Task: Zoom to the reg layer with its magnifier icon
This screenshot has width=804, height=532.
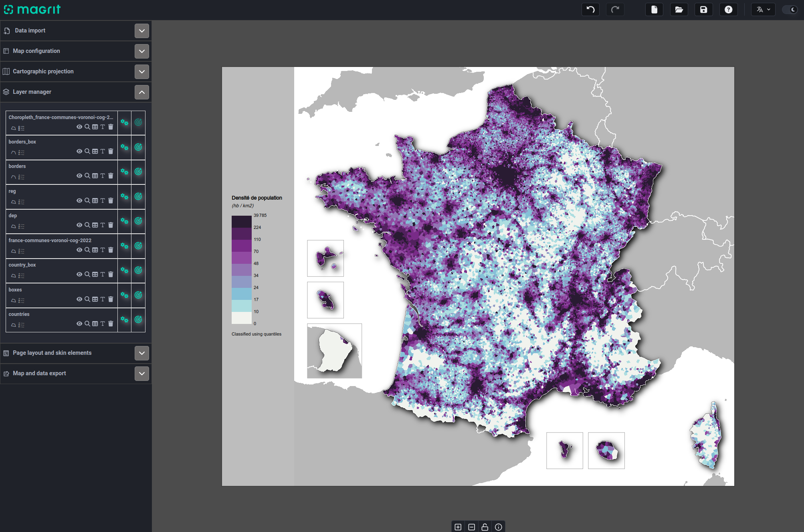Action: [x=87, y=200]
